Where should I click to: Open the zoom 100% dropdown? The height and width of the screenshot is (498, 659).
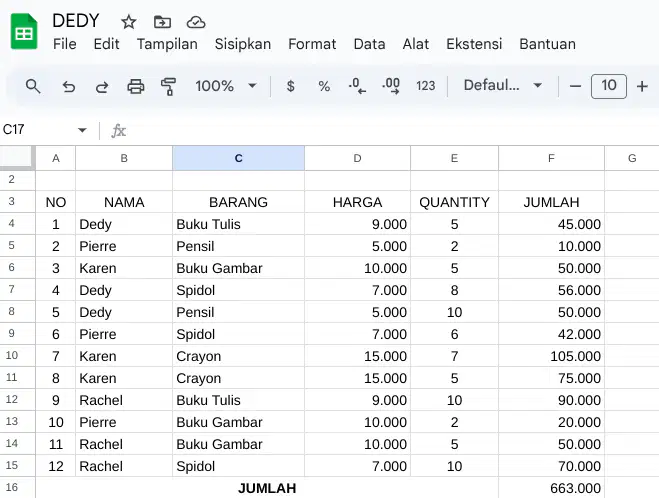click(x=226, y=86)
